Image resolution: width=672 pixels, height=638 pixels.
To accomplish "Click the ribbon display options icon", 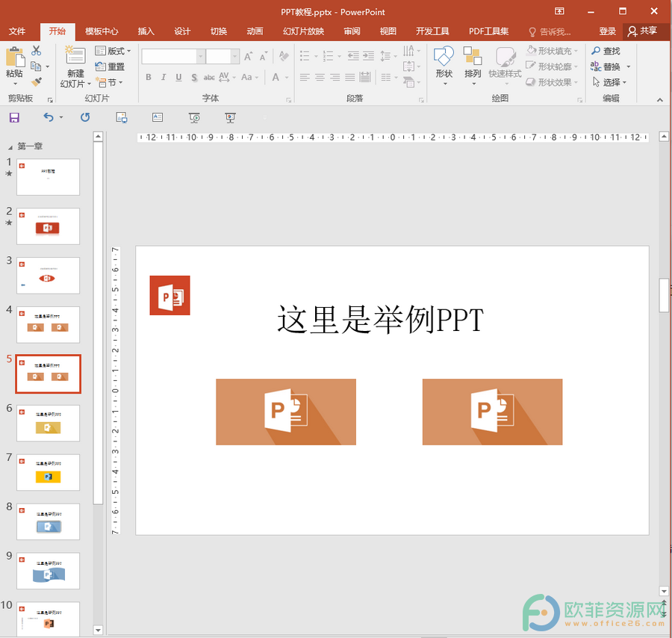I will (x=559, y=11).
